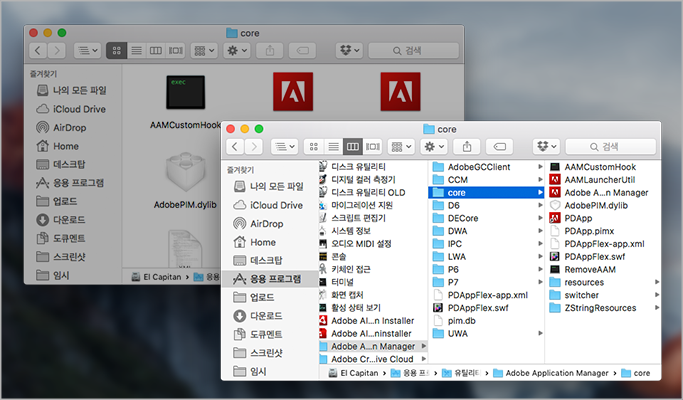Select 데스크탑 in front window sidebar
This screenshot has height=400, width=683.
tap(269, 261)
